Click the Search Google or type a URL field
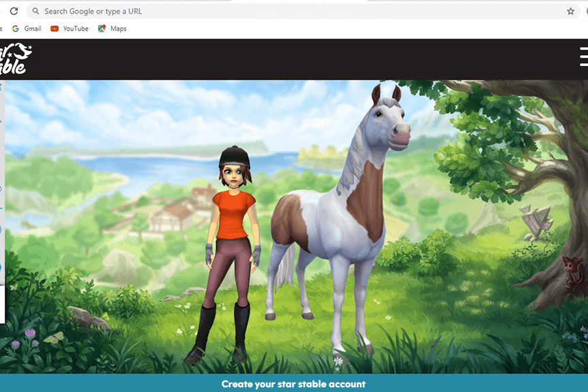This screenshot has width=588, height=392. 303,12
